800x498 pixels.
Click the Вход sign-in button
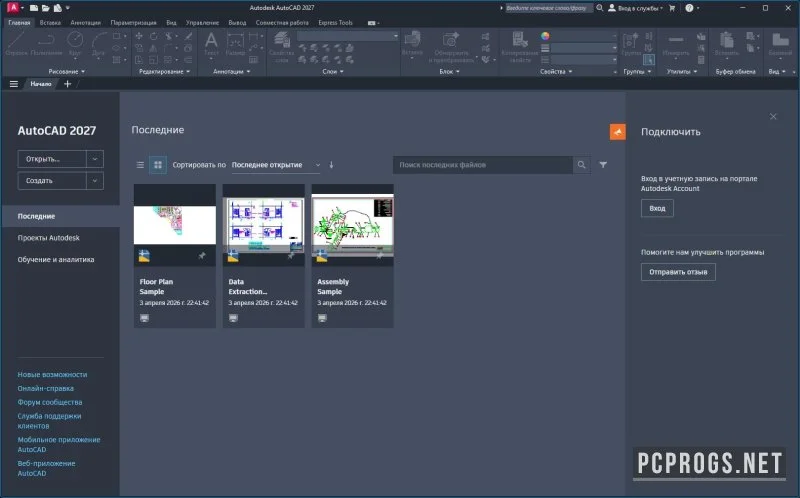click(x=657, y=208)
